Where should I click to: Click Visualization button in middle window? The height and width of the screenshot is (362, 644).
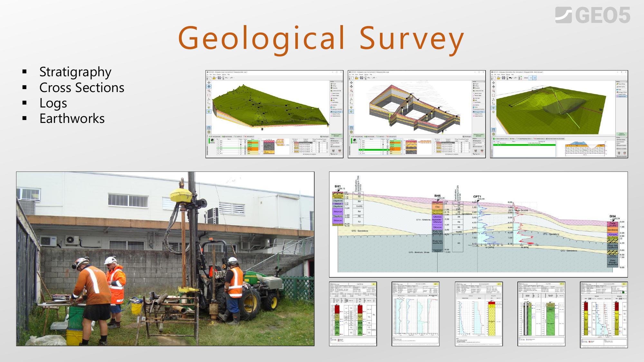click(x=467, y=136)
